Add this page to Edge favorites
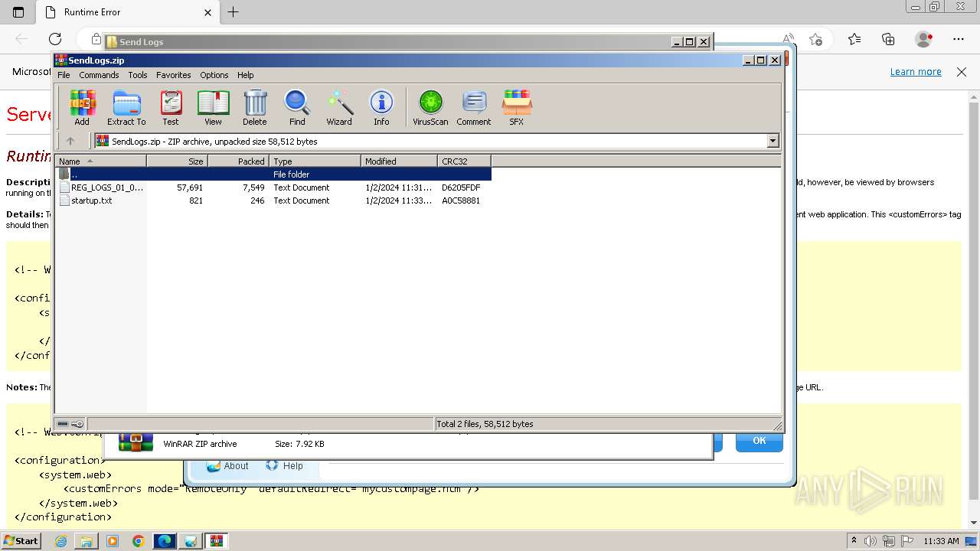The image size is (980, 551). pos(815,39)
